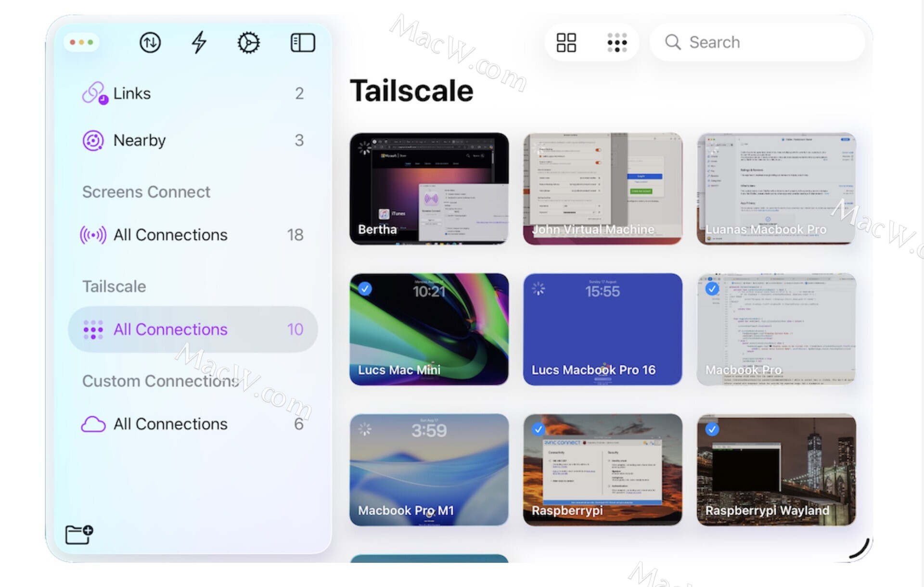Open Lucs Macbook Pro 16 connection

click(603, 329)
